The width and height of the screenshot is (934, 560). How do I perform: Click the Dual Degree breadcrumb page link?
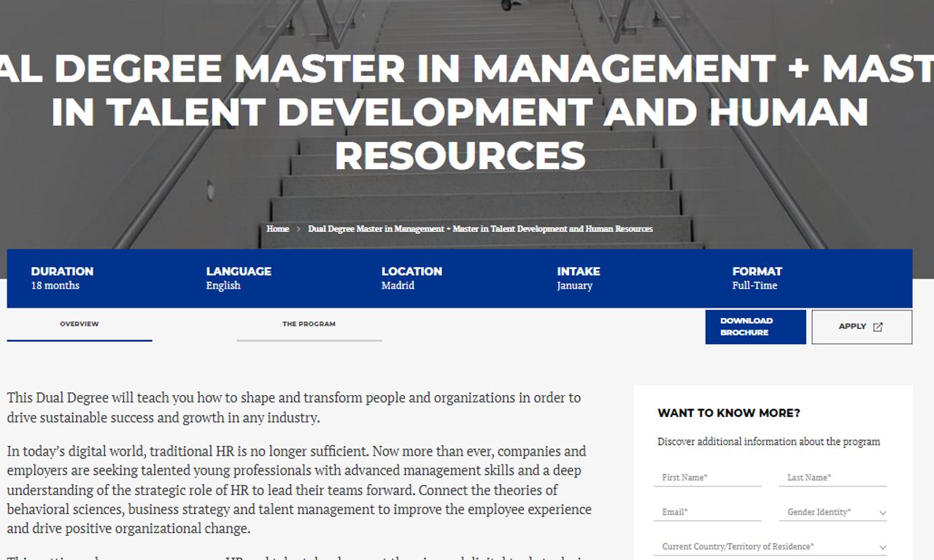point(480,229)
